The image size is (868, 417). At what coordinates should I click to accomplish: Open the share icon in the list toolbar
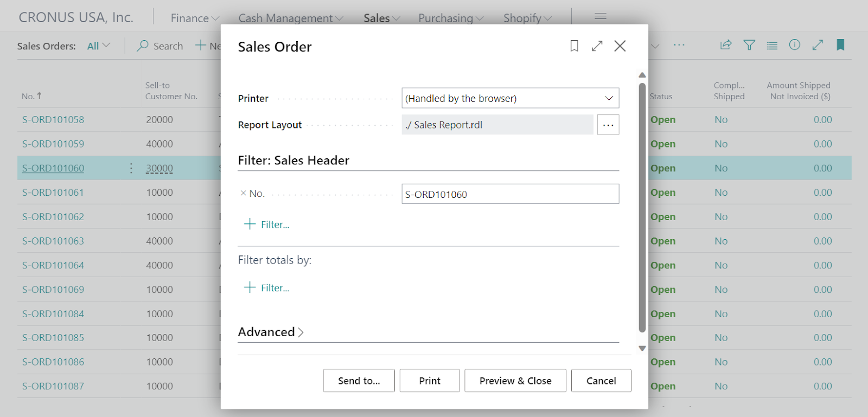tap(726, 45)
